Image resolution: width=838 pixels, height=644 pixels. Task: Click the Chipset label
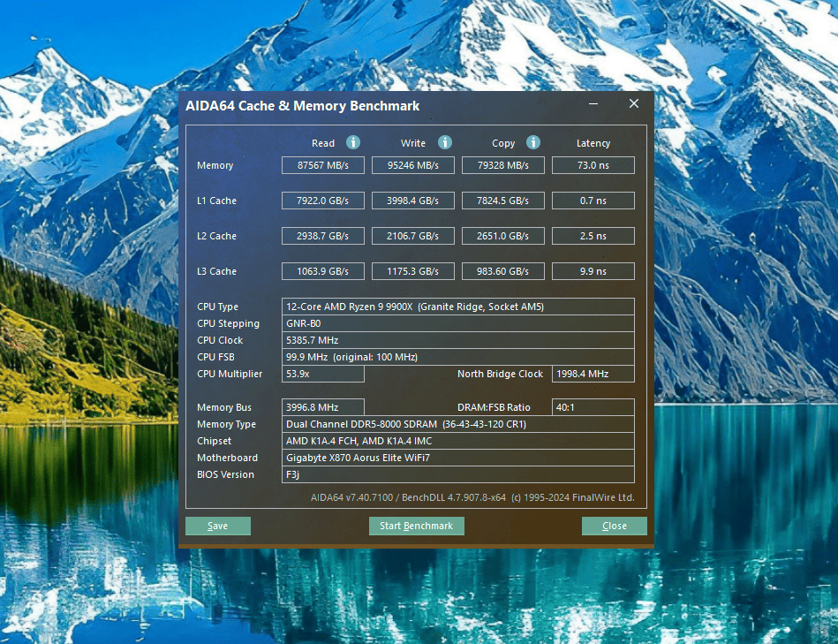(x=215, y=441)
